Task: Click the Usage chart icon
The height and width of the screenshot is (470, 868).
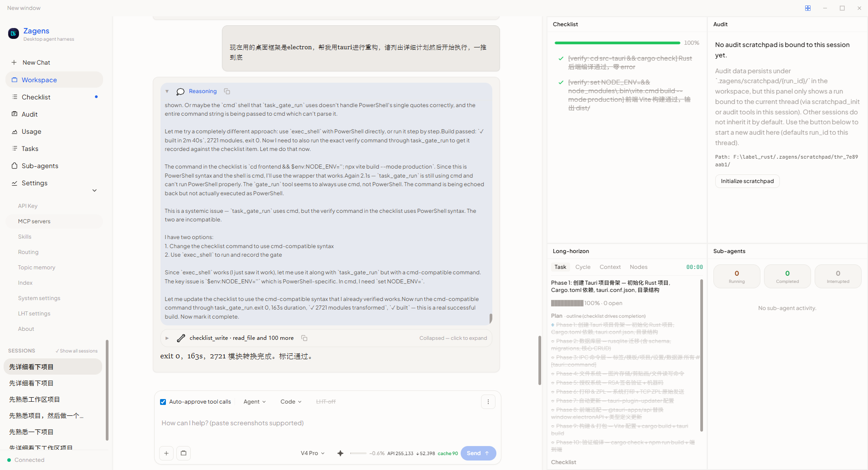Action: pos(14,131)
